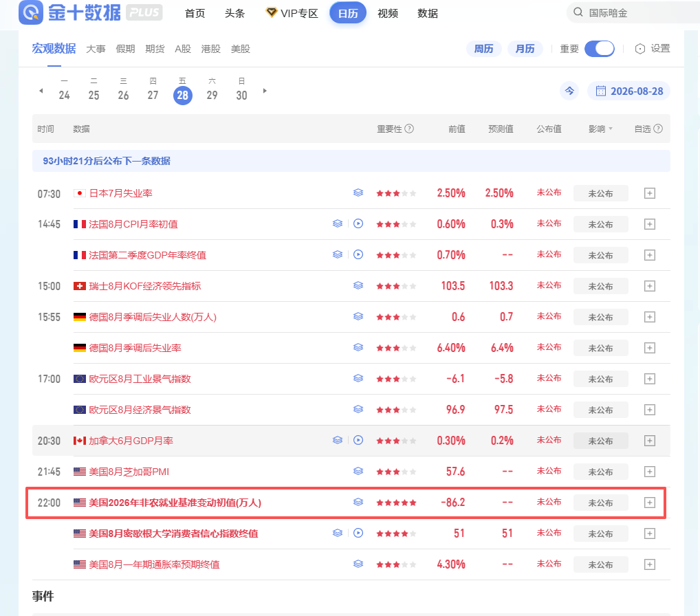The image size is (700, 616).
Task: Switch to 美股 tab
Action: pyautogui.click(x=240, y=49)
